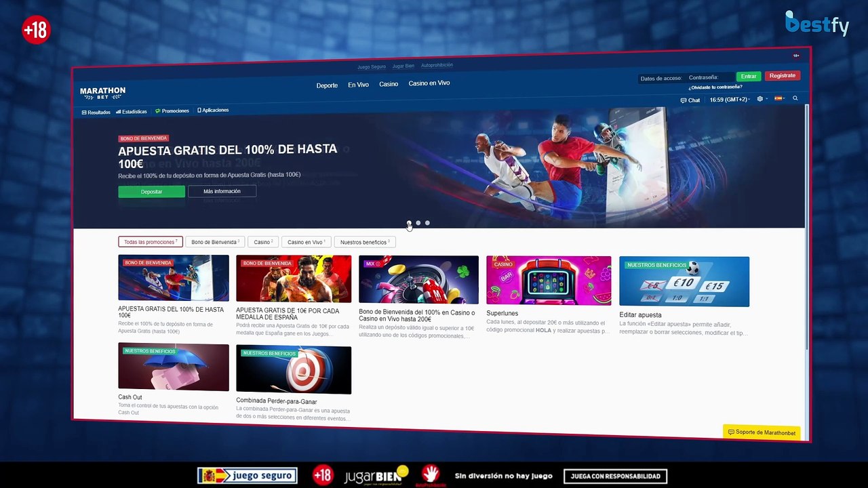Open the Editar apuesta promotion thumbnail
868x488 pixels.
coord(684,281)
